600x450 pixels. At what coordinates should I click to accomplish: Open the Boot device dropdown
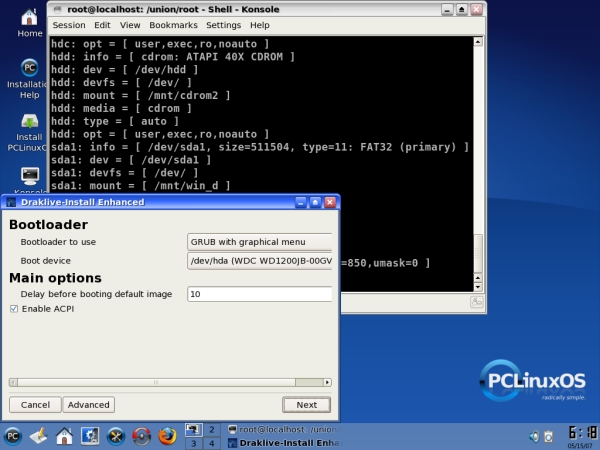(259, 261)
